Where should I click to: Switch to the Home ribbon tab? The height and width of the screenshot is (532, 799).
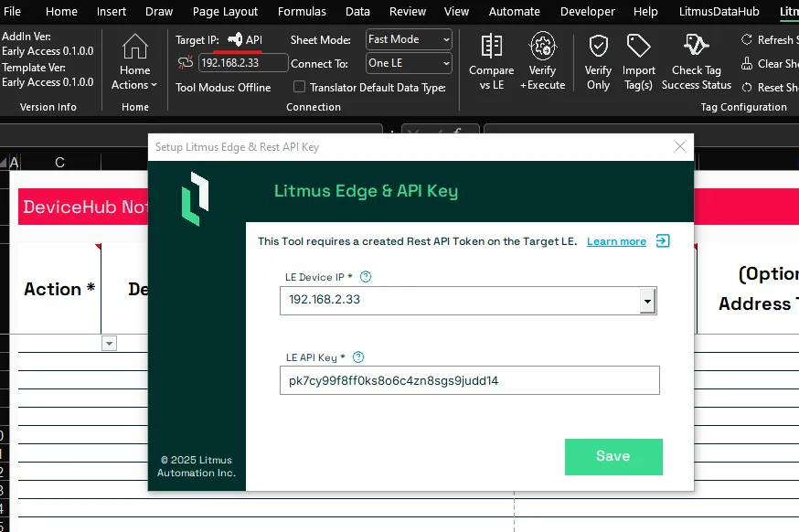pos(61,11)
